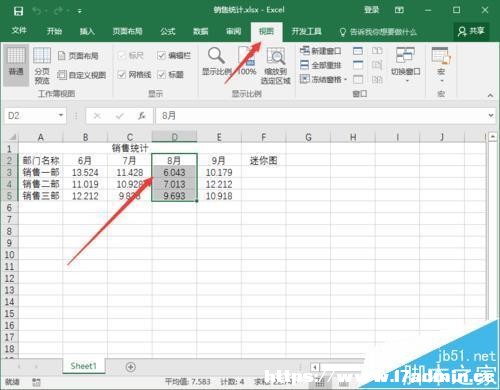Switch to the 页面布局 ribbon tab
The image size is (500, 390).
point(127,31)
